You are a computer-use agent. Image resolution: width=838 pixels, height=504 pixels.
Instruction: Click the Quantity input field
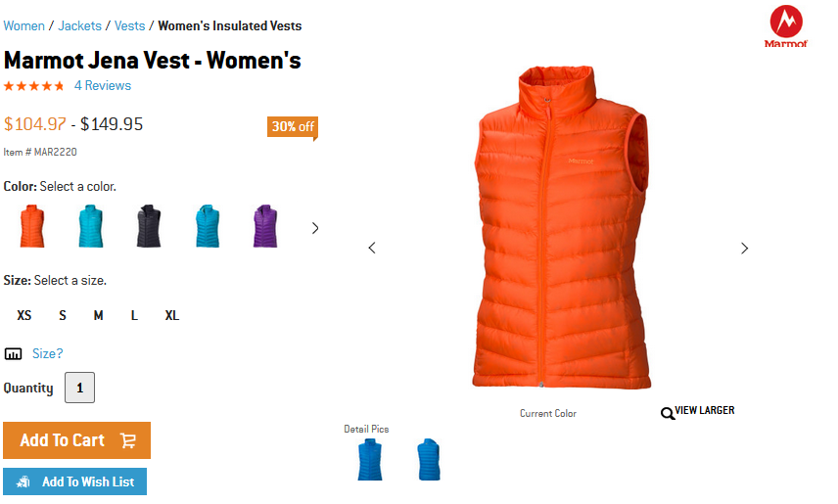click(x=79, y=388)
